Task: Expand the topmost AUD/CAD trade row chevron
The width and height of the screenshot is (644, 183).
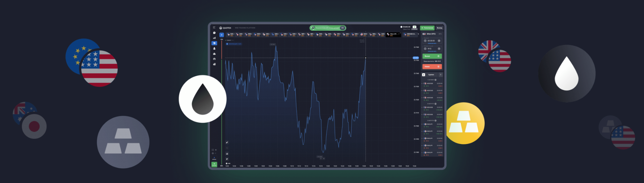Action: (422, 84)
